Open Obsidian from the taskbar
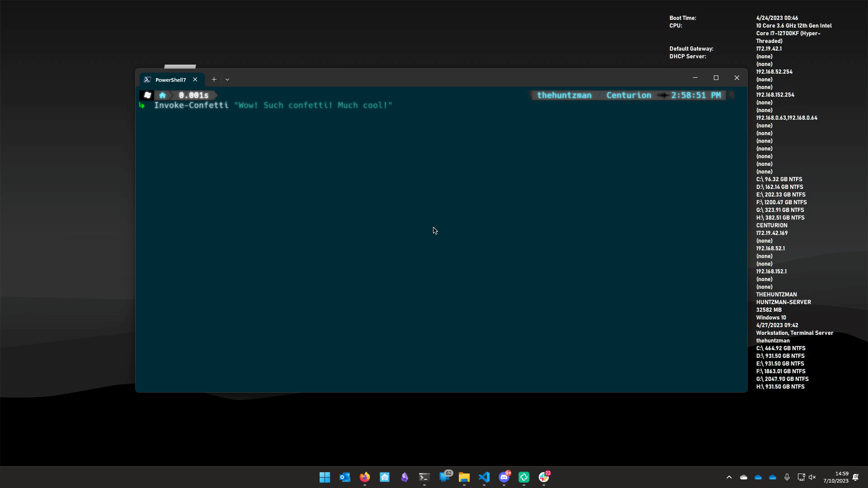Screen dimensions: 868x488 405,477
